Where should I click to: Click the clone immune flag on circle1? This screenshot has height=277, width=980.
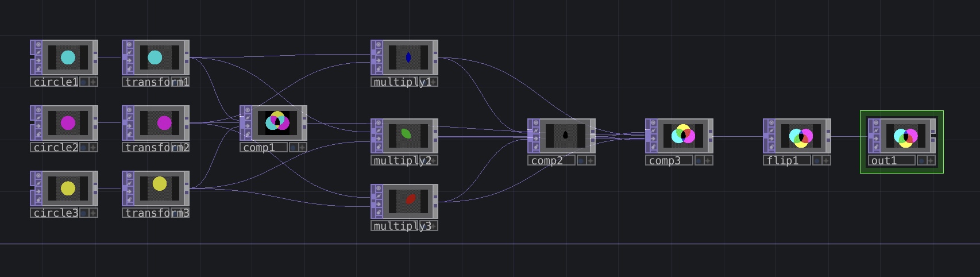[x=38, y=52]
